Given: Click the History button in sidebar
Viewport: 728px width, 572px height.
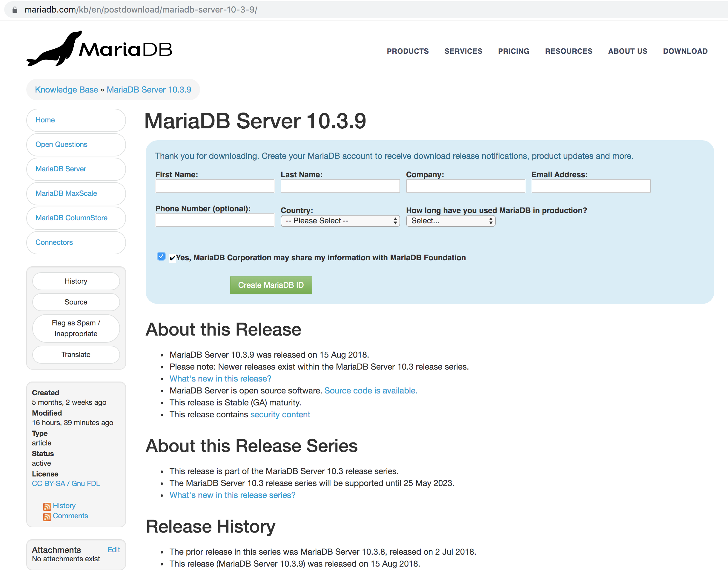Looking at the screenshot, I should 76,281.
